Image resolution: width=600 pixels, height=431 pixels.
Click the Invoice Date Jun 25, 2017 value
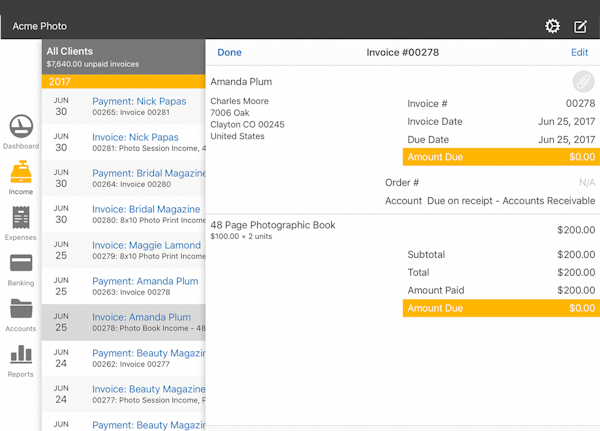point(566,121)
